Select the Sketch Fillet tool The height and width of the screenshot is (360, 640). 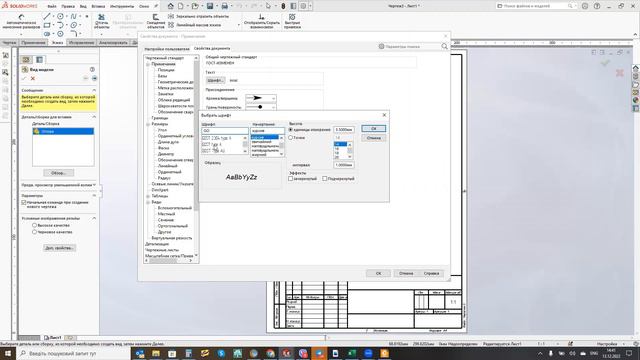(x=73, y=34)
